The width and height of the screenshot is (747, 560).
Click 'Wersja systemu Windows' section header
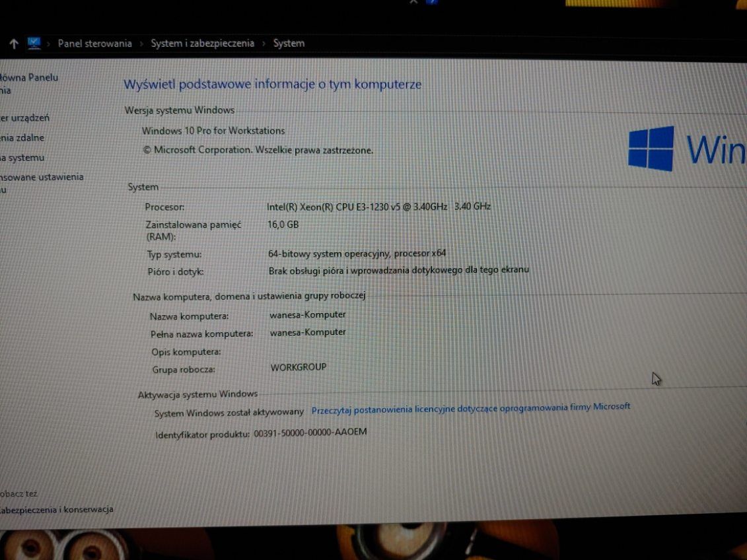coord(180,110)
